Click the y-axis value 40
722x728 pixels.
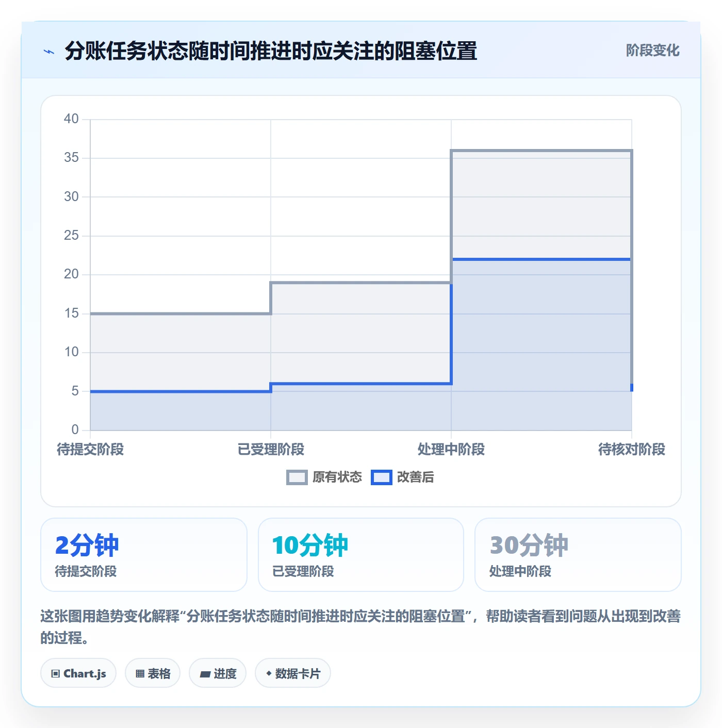coord(71,119)
